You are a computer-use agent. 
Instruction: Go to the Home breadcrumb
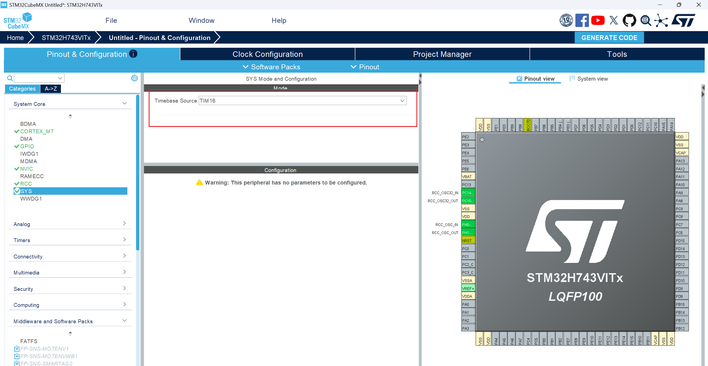15,37
